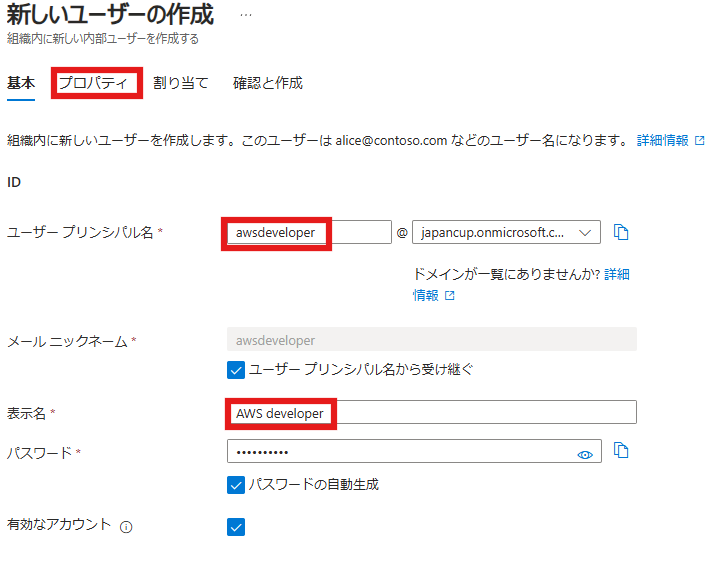
Task: Copy the generated password with copy icon
Action: tap(621, 450)
